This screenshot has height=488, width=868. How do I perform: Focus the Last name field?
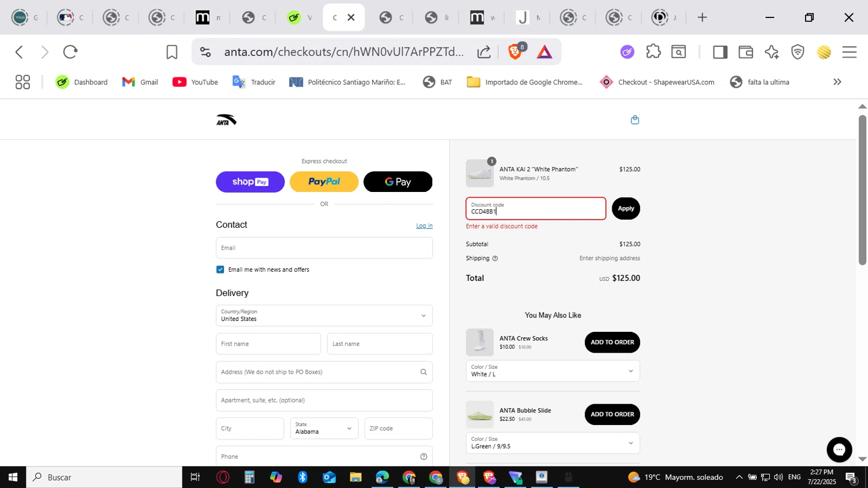(380, 344)
